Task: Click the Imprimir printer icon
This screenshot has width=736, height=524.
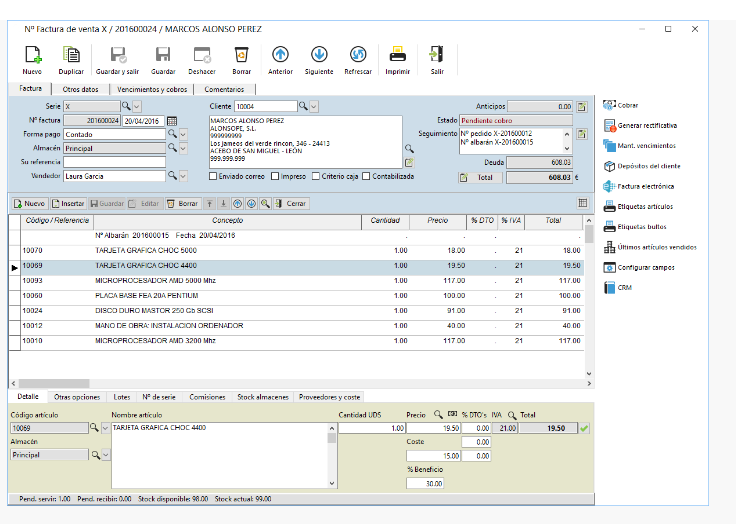Action: pos(398,55)
